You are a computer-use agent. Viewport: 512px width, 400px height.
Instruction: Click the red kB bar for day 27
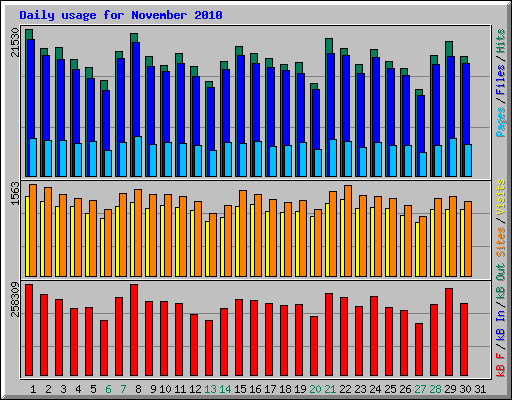[419, 350]
